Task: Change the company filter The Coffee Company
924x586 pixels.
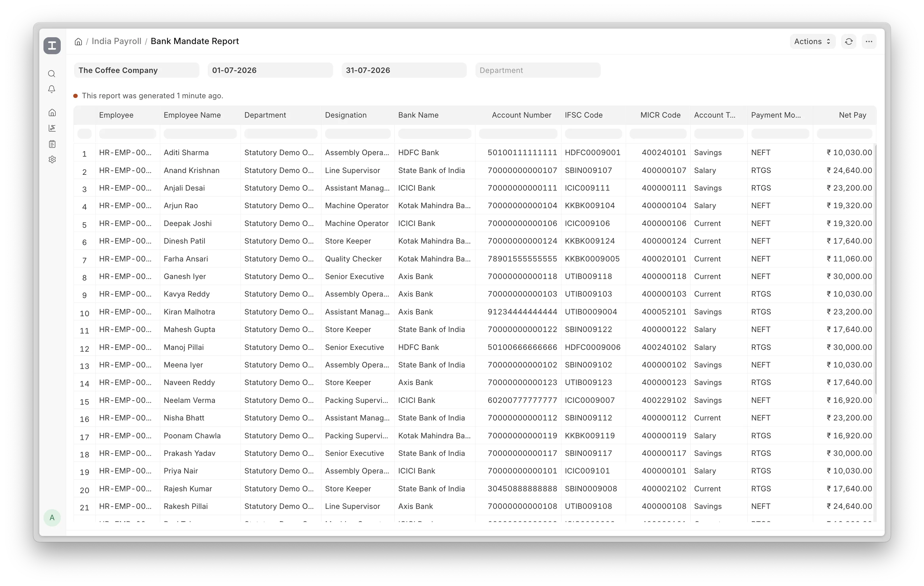Action: click(x=137, y=70)
